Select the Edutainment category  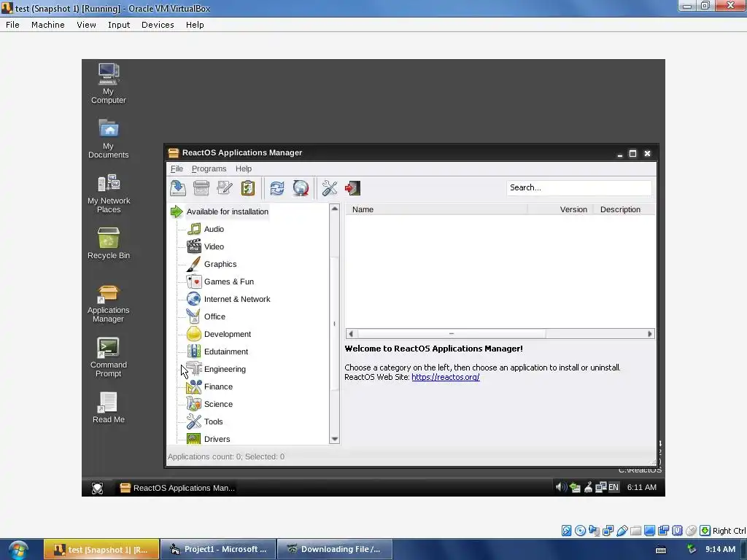tap(226, 351)
